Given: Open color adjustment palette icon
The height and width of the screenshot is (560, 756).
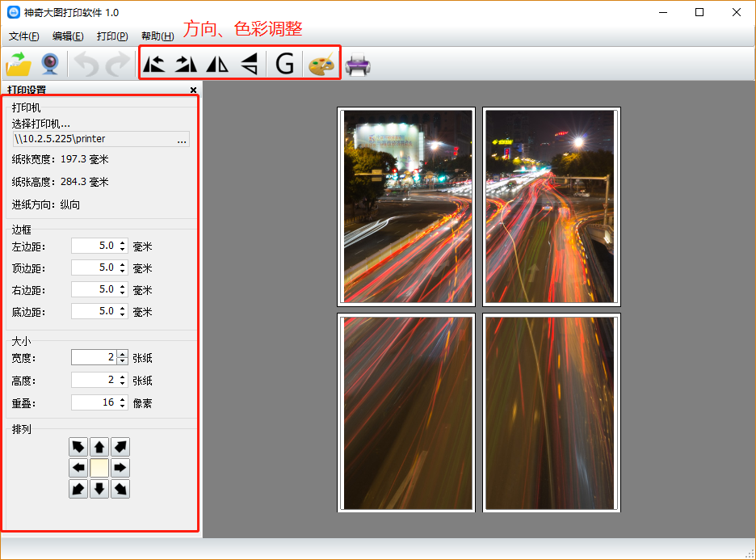Looking at the screenshot, I should (x=321, y=64).
